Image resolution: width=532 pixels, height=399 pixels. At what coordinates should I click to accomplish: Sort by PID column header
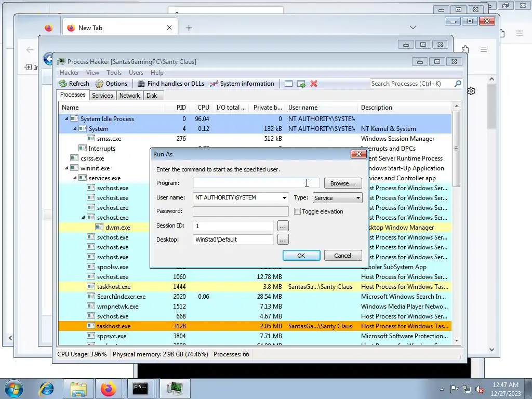[176, 108]
